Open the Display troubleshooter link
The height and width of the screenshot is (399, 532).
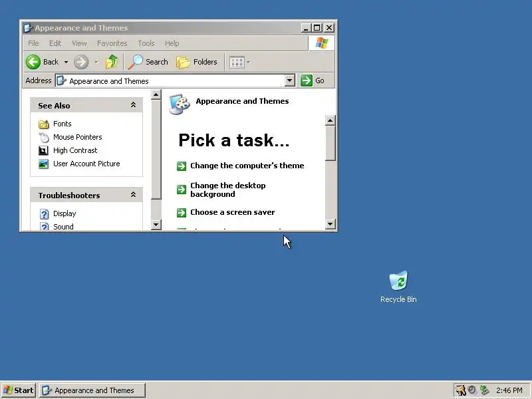[x=65, y=213]
